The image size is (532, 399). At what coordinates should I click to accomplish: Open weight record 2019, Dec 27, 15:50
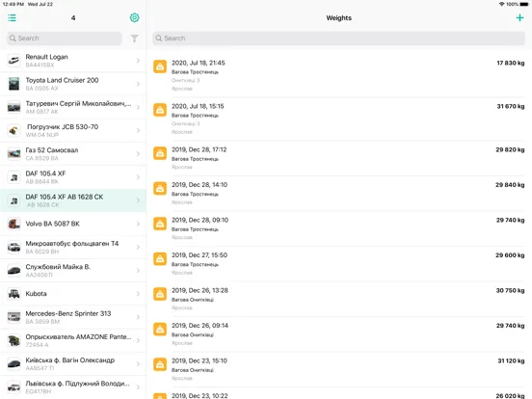[x=338, y=264]
